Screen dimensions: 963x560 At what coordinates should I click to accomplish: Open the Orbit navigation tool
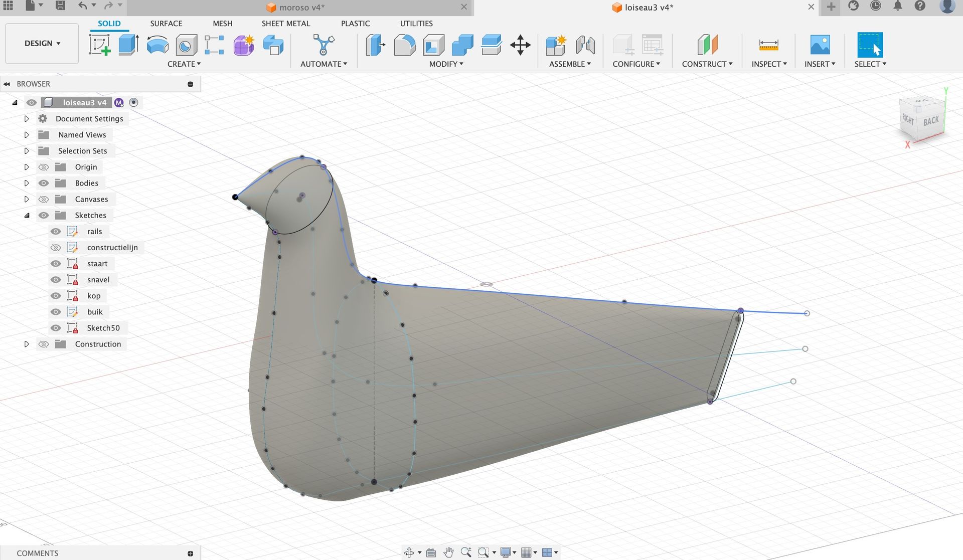coord(409,552)
